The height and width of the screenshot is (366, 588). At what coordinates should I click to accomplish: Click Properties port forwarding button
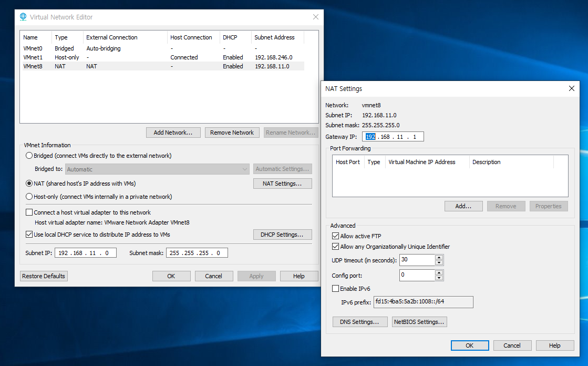pos(549,206)
